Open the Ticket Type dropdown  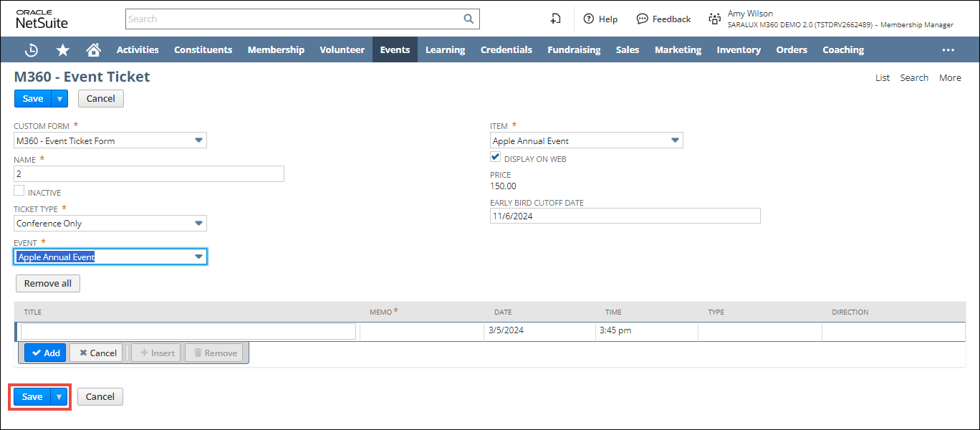click(x=198, y=224)
